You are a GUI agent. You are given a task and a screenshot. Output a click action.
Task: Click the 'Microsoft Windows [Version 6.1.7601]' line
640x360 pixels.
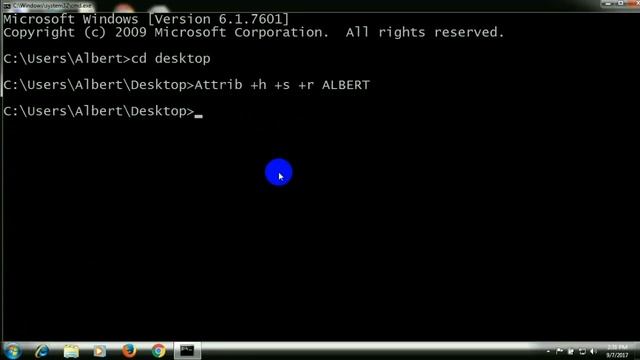tap(146, 19)
